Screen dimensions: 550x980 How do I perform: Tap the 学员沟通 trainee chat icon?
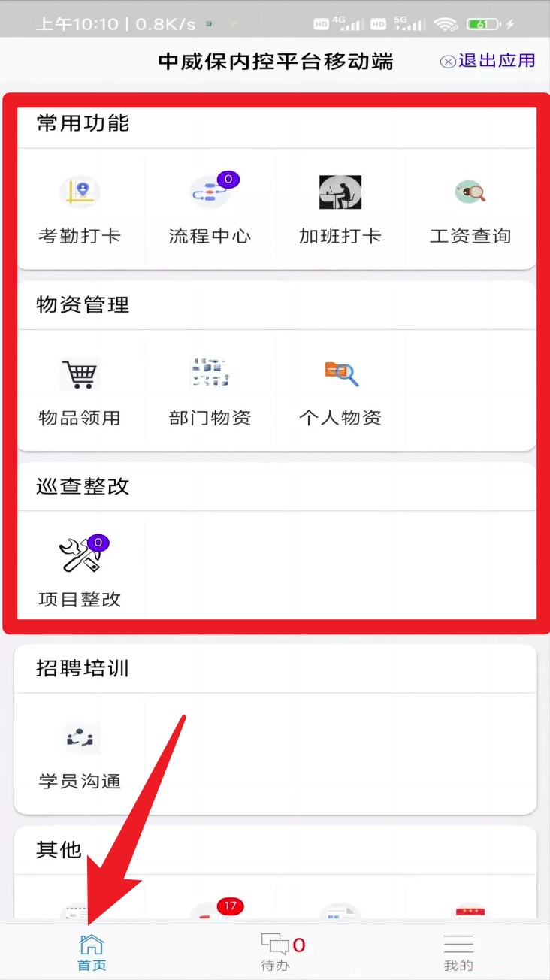(80, 737)
